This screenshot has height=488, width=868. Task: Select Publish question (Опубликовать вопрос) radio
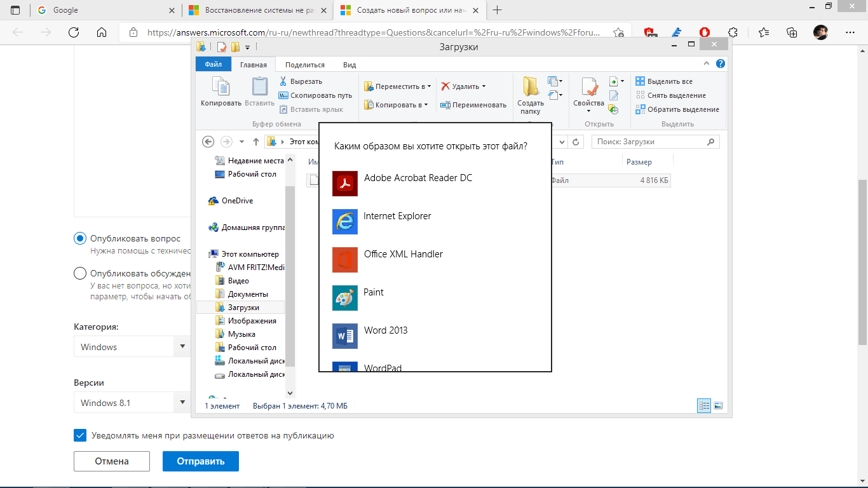80,238
